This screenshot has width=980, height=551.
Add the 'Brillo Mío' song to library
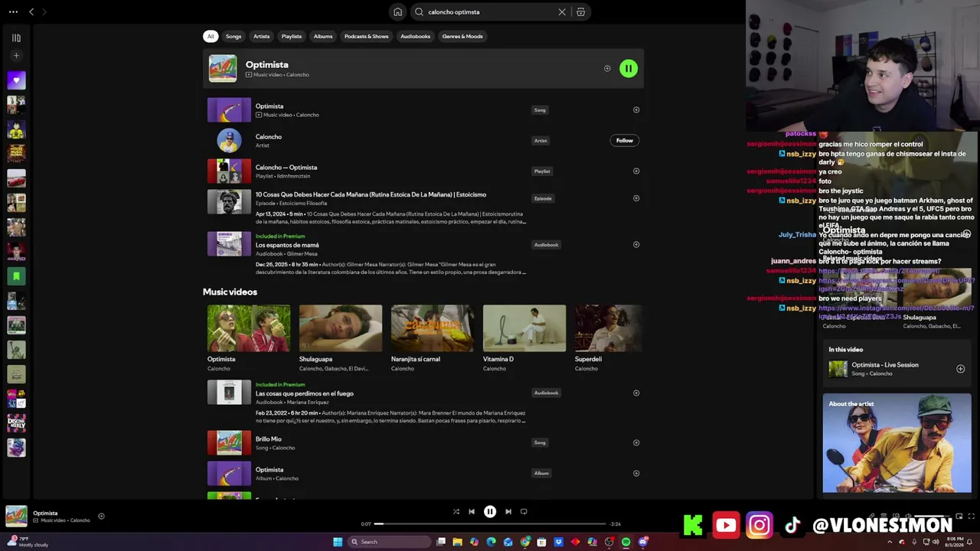(636, 443)
